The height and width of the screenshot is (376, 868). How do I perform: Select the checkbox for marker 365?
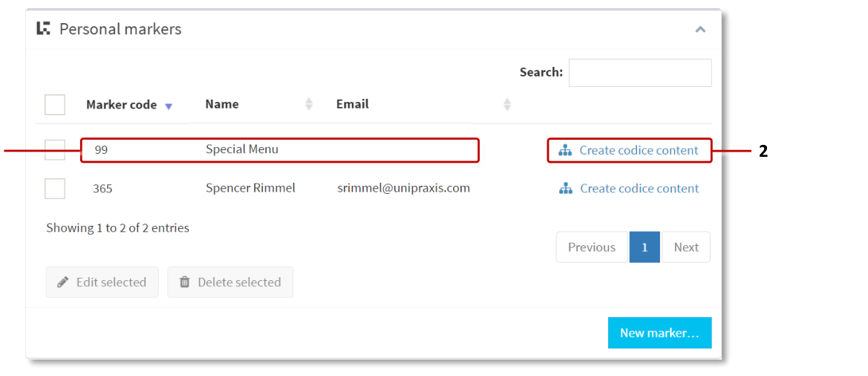[x=55, y=189]
